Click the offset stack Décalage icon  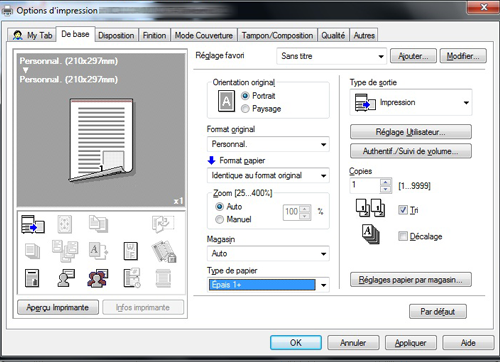[370, 234]
